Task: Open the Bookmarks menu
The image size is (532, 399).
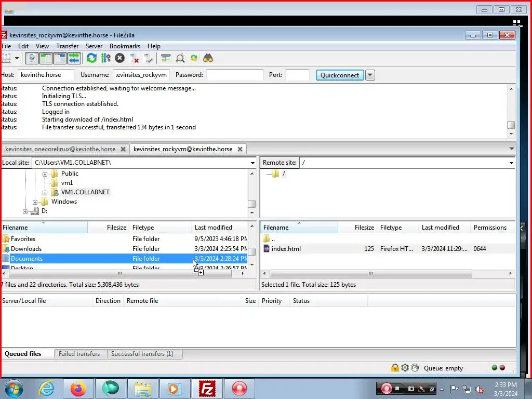Action: point(125,46)
